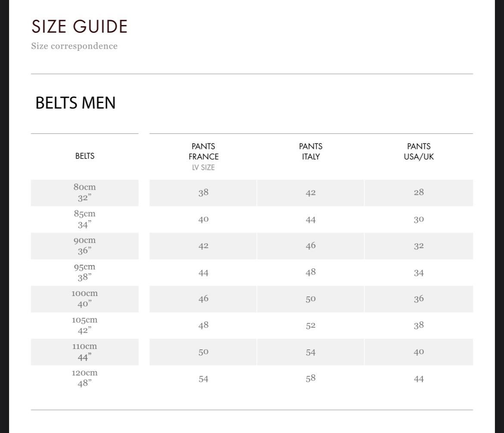Select the 100cm 40" belt row label

(85, 299)
